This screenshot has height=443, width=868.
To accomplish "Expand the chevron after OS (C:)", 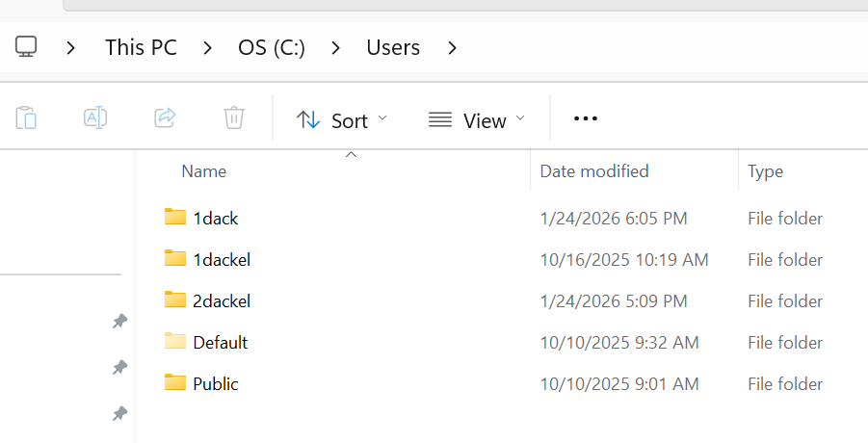I will click(x=336, y=47).
